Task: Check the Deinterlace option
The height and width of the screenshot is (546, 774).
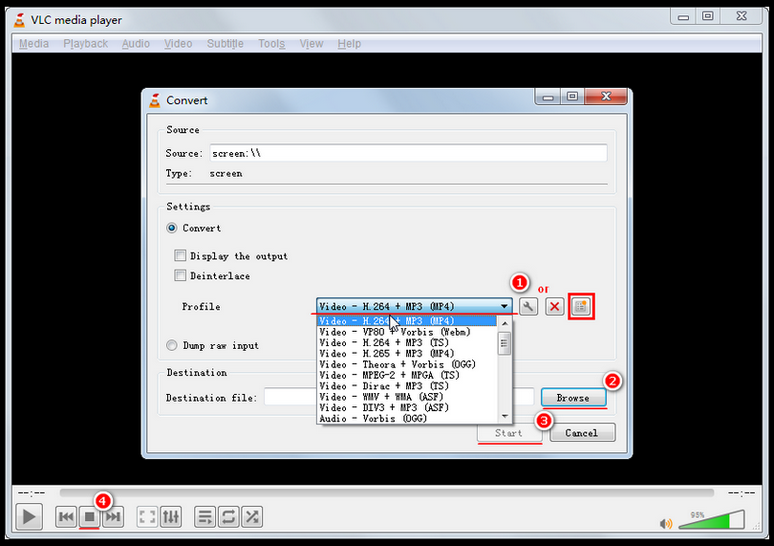Action: coord(180,276)
